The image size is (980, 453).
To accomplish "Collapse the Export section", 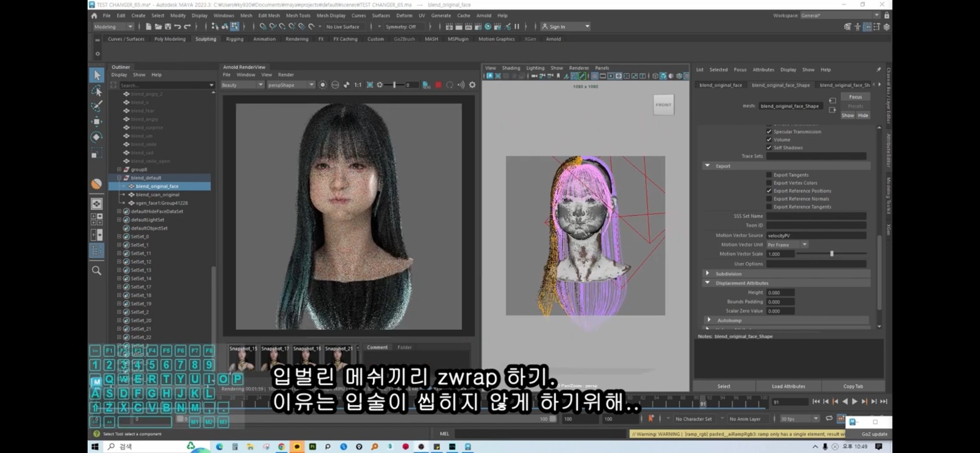I will click(707, 166).
